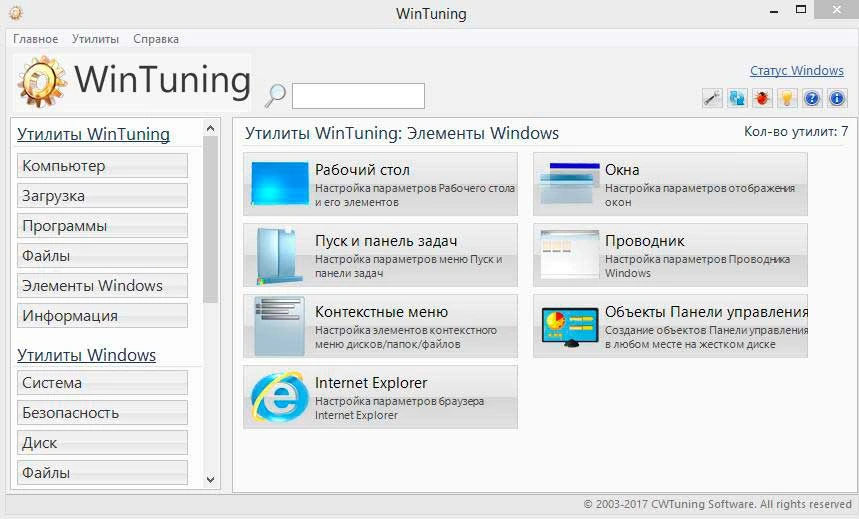Select the Информация sidebar button
This screenshot has width=859, height=519.
[x=102, y=316]
